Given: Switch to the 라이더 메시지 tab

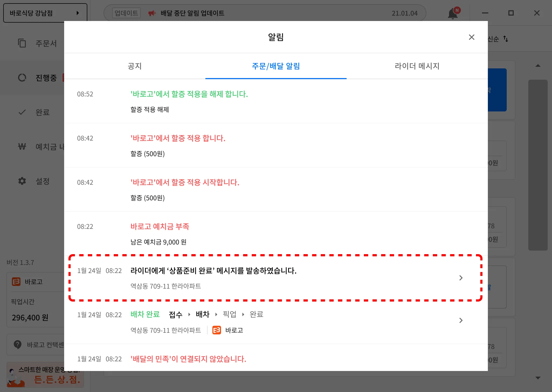Looking at the screenshot, I should [417, 66].
